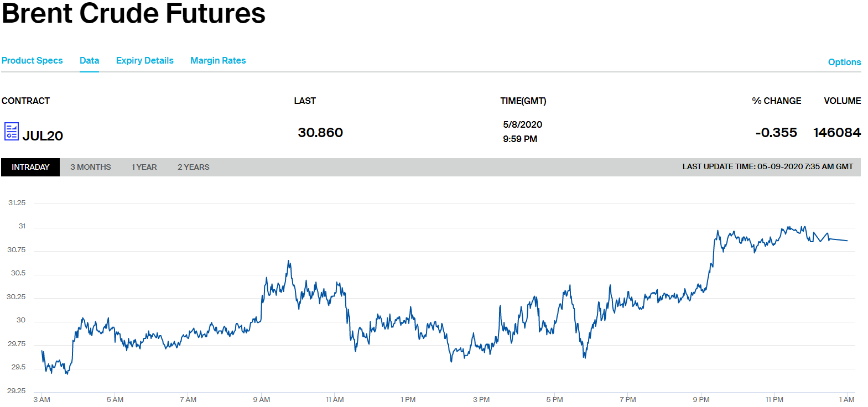Click the CONTRACT column header
This screenshot has height=407, width=868.
click(25, 101)
